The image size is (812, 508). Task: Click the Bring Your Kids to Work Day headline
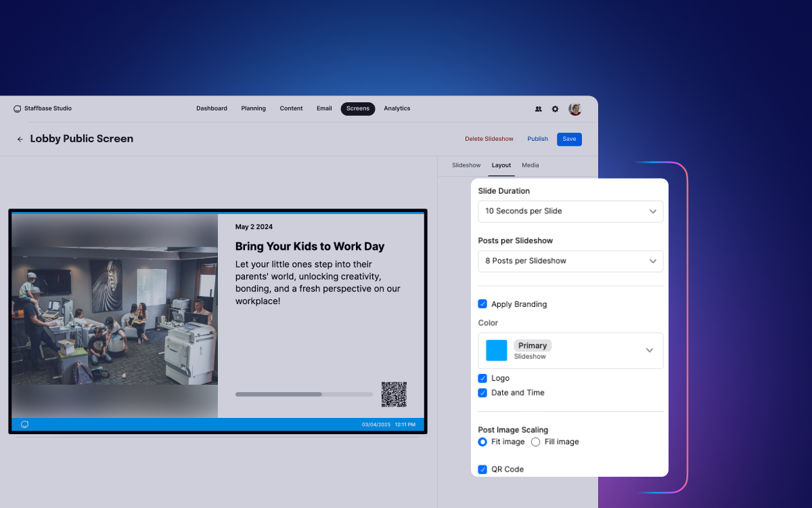[310, 247]
